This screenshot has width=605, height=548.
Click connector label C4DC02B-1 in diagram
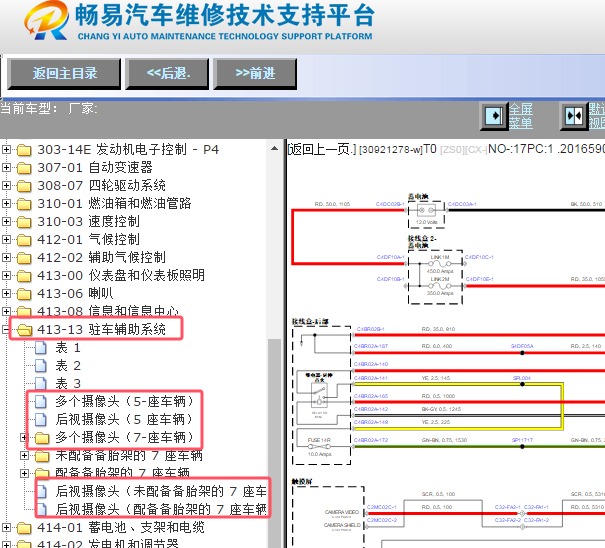click(390, 204)
